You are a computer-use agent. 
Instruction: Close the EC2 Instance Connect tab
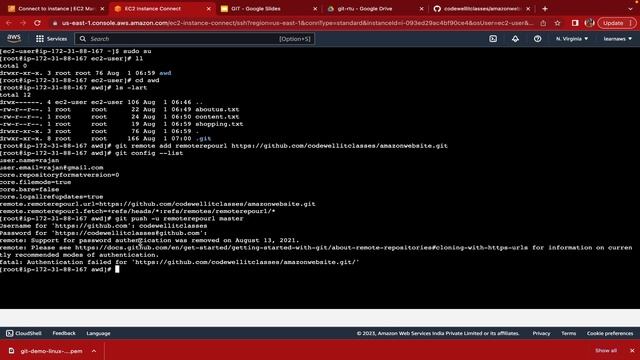pos(209,9)
